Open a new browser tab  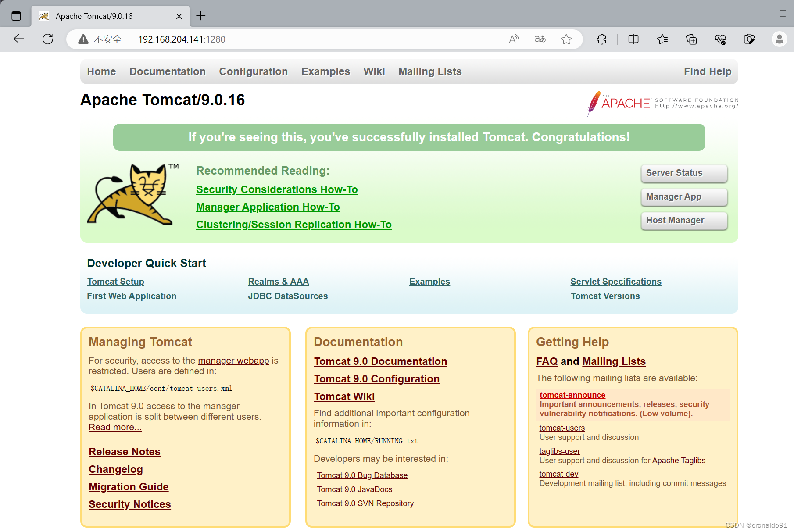coord(200,16)
